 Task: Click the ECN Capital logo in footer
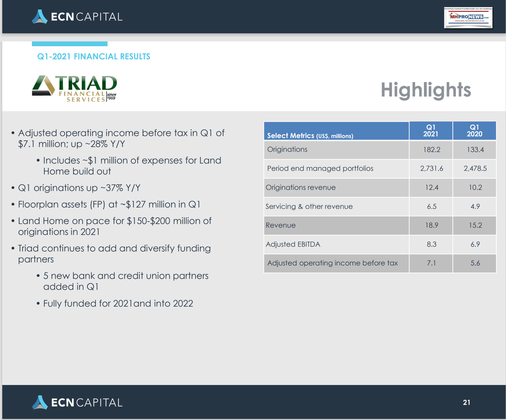(77, 402)
